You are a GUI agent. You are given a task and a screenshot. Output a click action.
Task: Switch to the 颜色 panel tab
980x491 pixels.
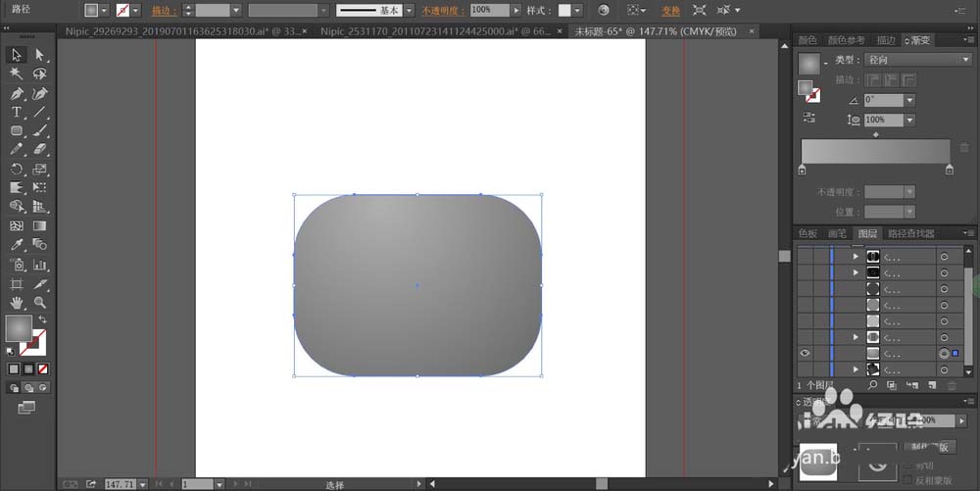(x=808, y=40)
